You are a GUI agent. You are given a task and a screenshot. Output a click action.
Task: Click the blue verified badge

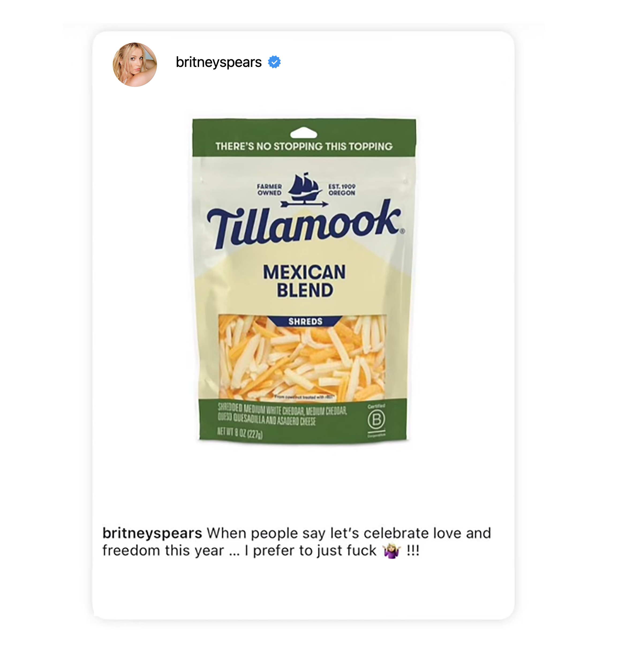pos(274,62)
